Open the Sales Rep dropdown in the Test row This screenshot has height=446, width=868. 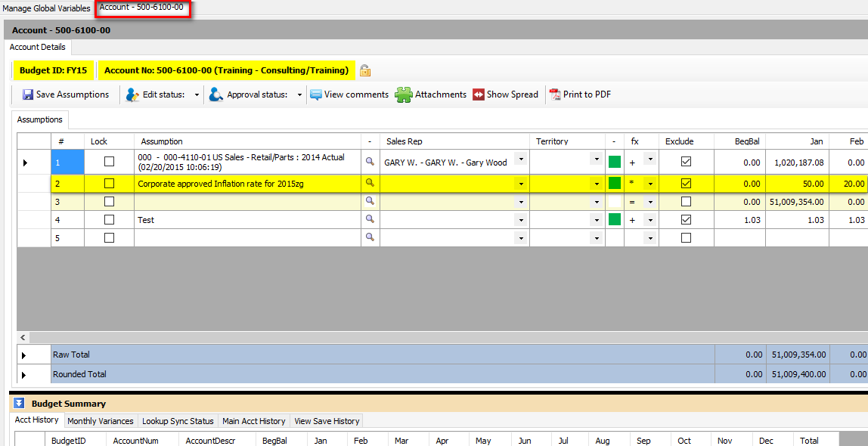(x=521, y=220)
